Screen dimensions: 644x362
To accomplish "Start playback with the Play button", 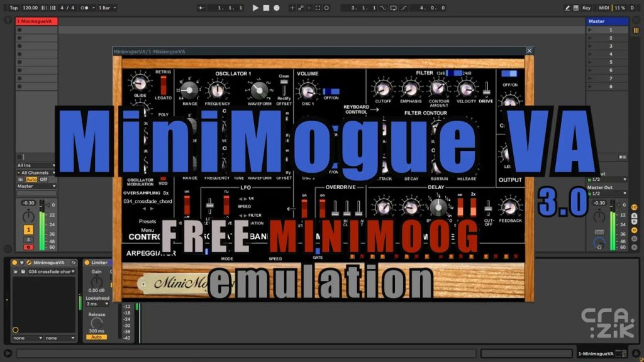I will [x=255, y=8].
